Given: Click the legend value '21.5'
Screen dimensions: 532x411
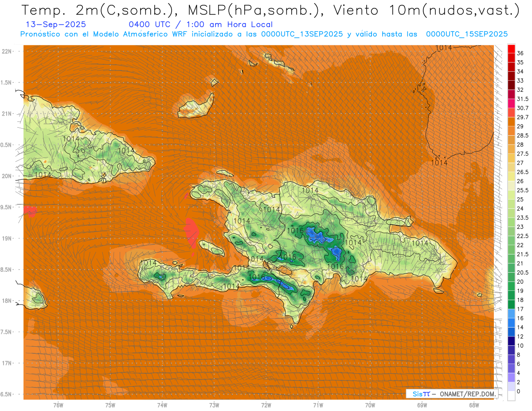Looking at the screenshot, I should 522,254.
